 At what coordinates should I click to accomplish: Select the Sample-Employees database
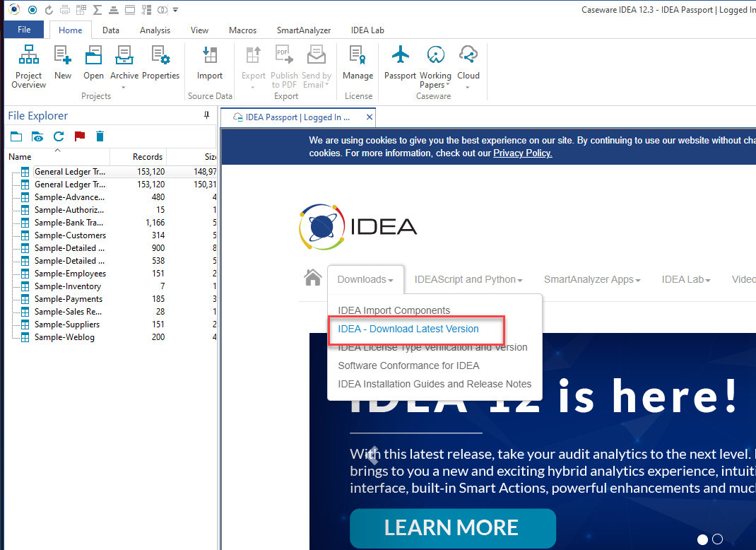[71, 274]
